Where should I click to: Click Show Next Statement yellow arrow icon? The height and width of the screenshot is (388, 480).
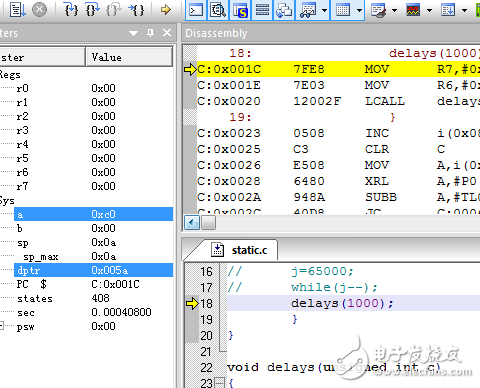coord(165,10)
